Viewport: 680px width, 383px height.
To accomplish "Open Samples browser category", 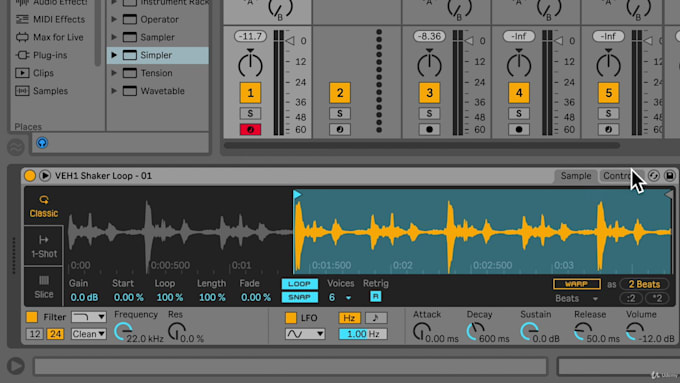I will (42, 91).
